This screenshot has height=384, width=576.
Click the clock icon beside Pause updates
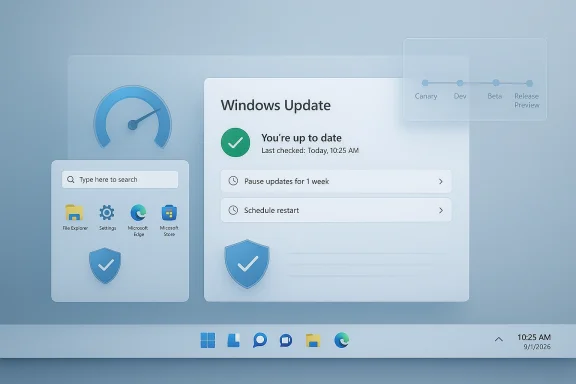pos(233,181)
